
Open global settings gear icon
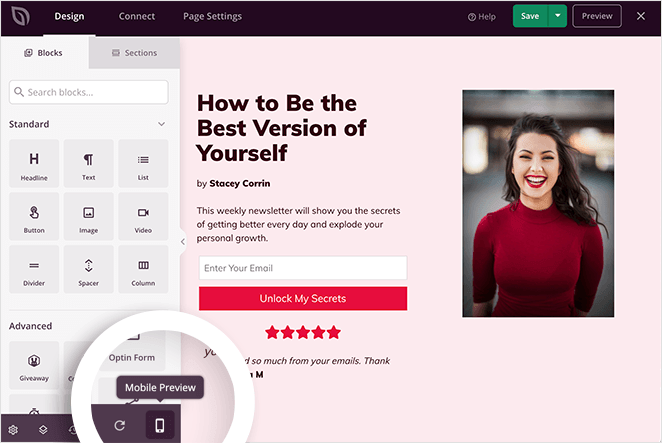[x=13, y=429]
